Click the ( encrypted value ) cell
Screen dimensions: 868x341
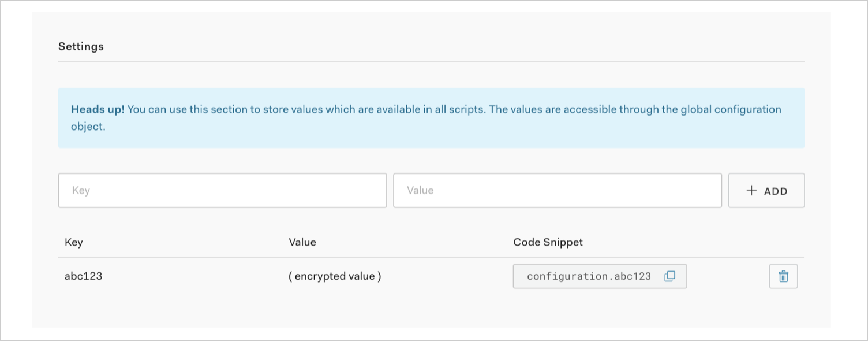[335, 276]
